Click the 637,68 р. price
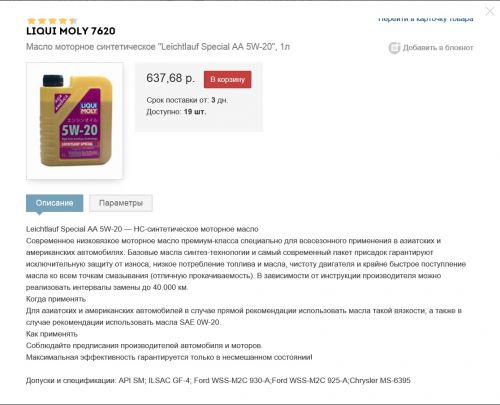 coord(170,78)
